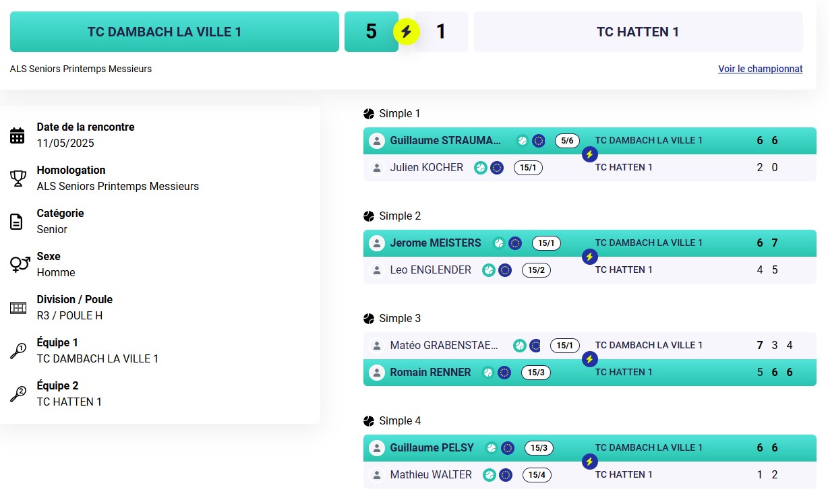Click the blue lightning icon in Simple 3
828x504 pixels.
pyautogui.click(x=589, y=359)
